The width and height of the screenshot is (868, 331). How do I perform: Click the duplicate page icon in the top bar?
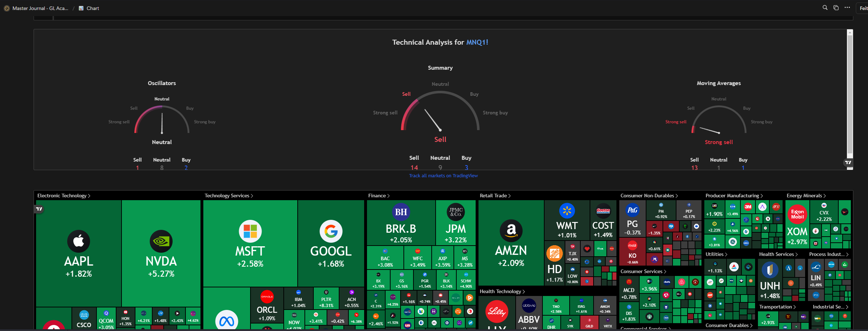[836, 8]
